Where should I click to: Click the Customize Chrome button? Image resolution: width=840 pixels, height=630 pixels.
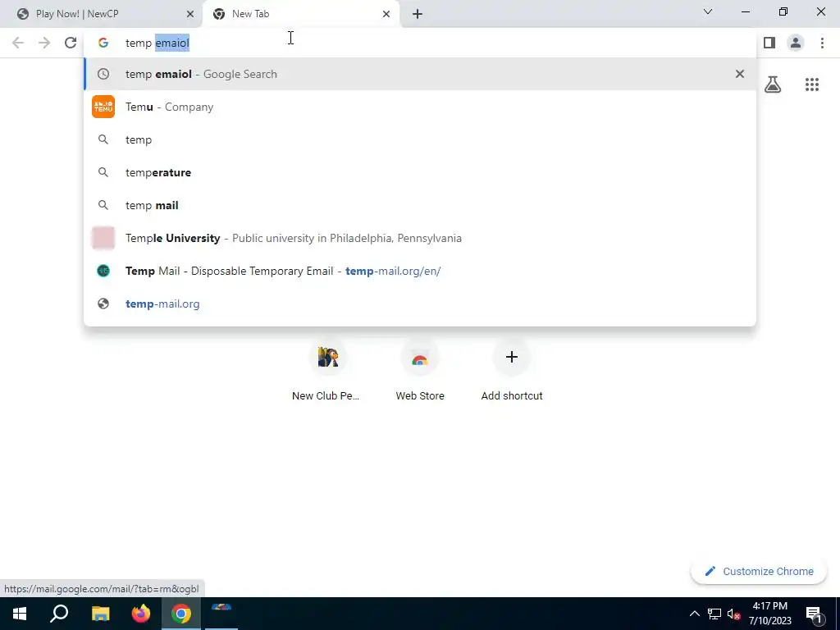click(x=759, y=571)
